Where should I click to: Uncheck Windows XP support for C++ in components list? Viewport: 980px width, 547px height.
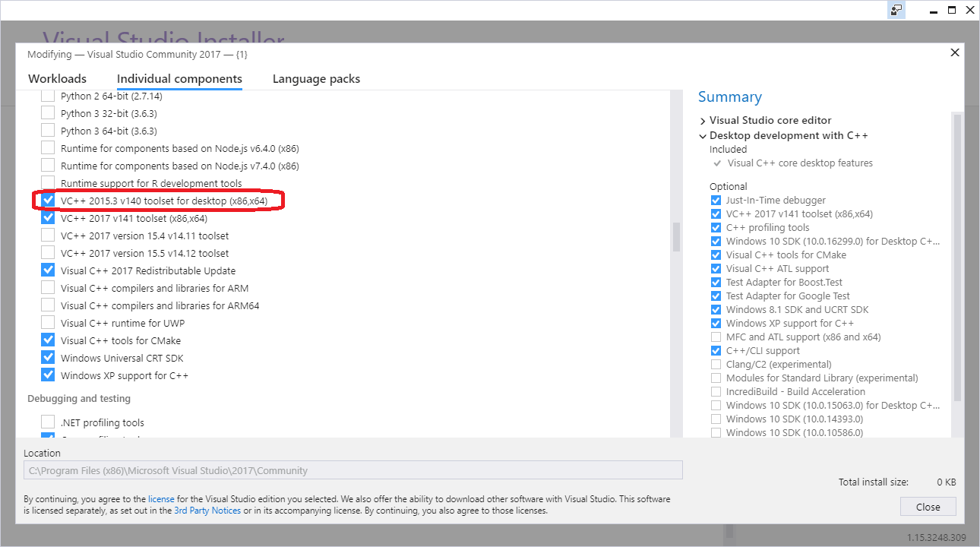[x=48, y=375]
